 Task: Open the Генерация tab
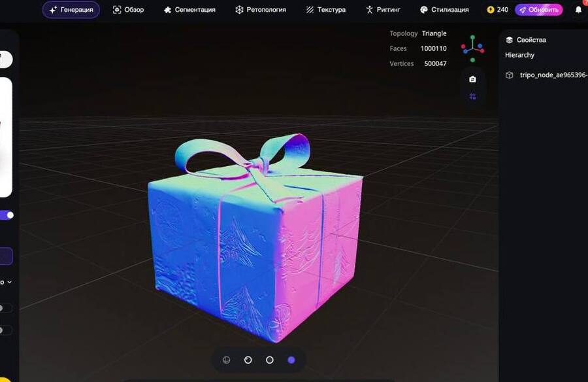tap(71, 10)
